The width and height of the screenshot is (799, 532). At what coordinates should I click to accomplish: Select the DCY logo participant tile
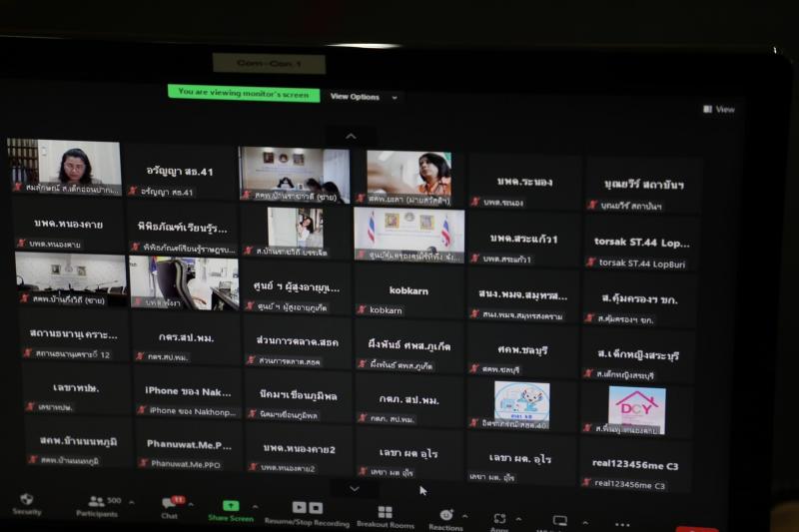pyautogui.click(x=636, y=409)
